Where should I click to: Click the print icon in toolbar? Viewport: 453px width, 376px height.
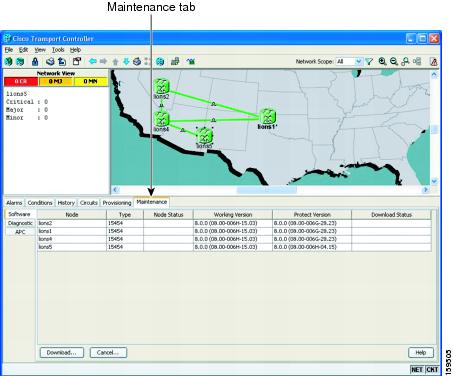(x=50, y=62)
